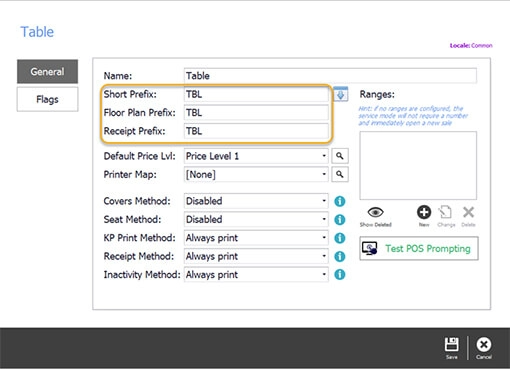
Task: Click the empty Ranges list box
Action: pyautogui.click(x=418, y=165)
